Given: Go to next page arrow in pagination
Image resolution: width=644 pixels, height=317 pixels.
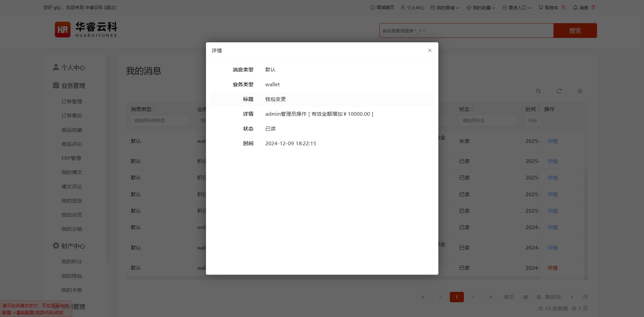Looking at the screenshot, I should 473,297.
